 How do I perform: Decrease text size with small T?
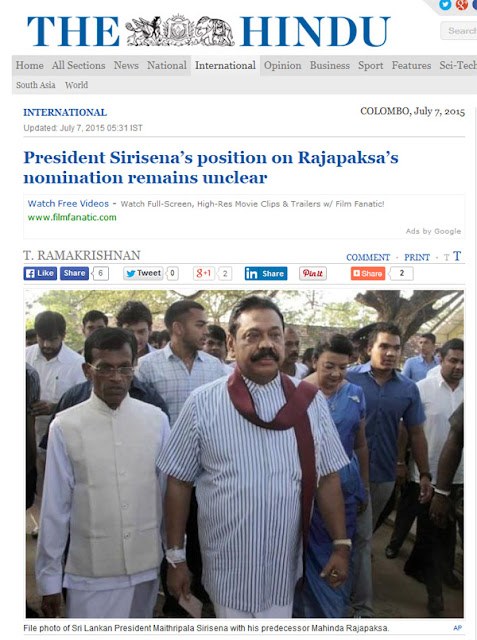[446, 258]
